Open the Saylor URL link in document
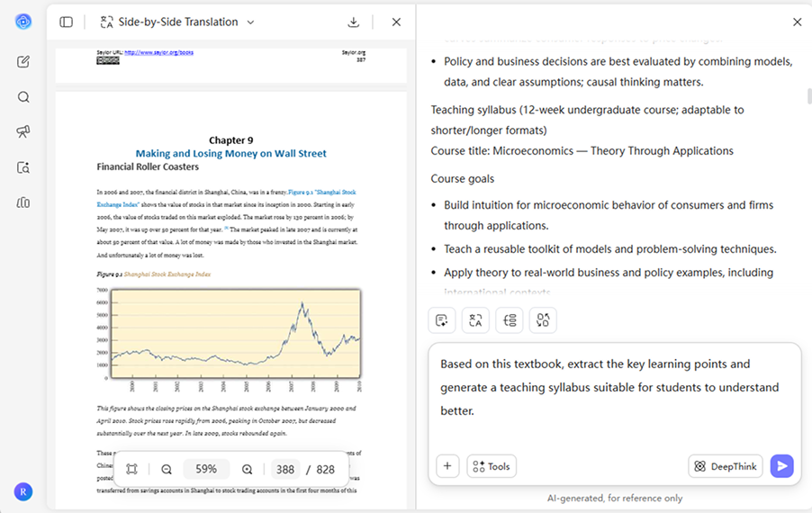Image resolution: width=812 pixels, height=513 pixels. [158, 52]
